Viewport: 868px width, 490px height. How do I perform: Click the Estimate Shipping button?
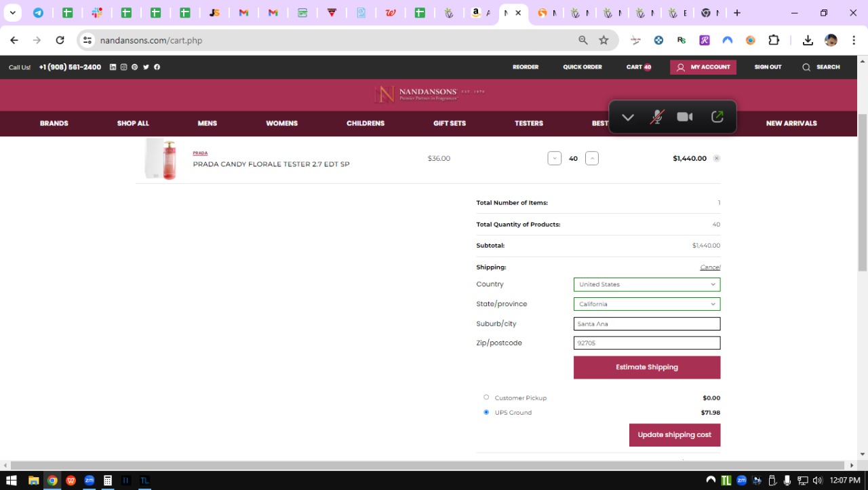tap(647, 367)
